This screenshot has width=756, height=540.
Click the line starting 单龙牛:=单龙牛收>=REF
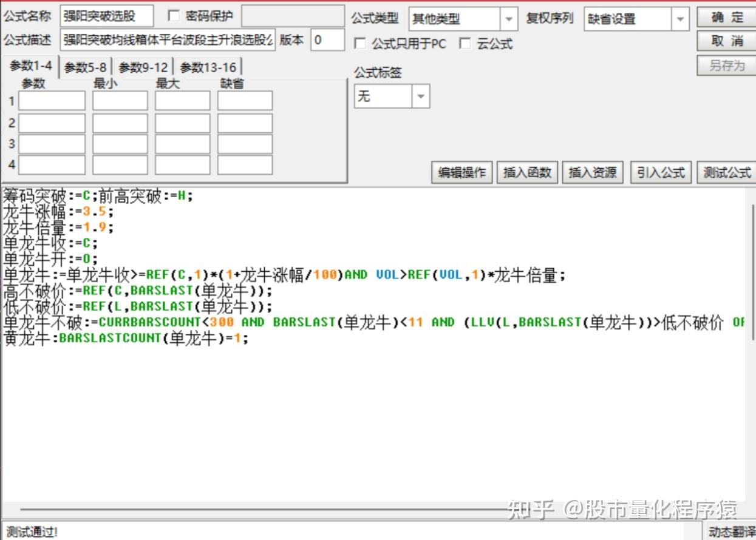pos(284,275)
